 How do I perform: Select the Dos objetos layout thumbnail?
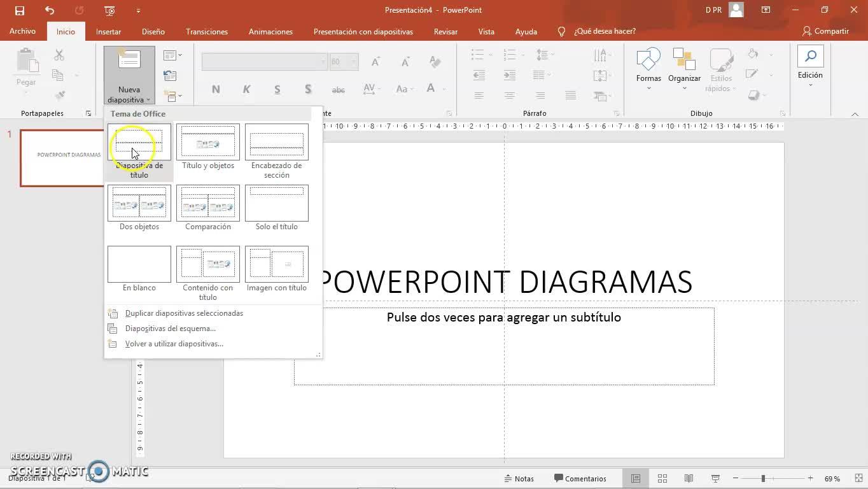coord(139,203)
